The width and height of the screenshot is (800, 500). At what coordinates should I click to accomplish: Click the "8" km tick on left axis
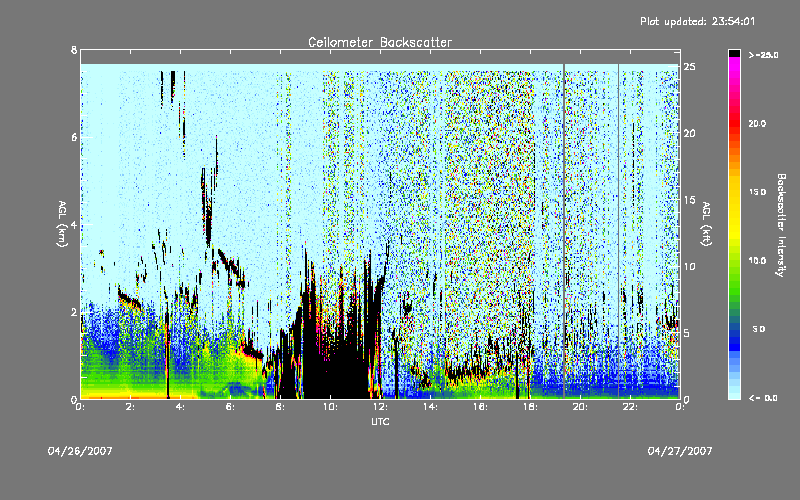(74, 50)
